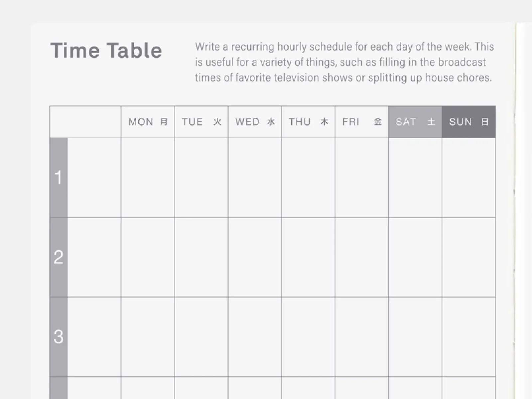Click the MON column header
The width and height of the screenshot is (532, 399).
click(x=148, y=122)
